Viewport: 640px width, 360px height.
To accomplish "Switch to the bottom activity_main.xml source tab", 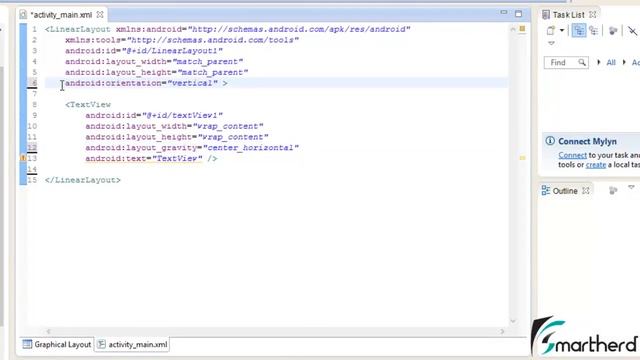I will 132,344.
